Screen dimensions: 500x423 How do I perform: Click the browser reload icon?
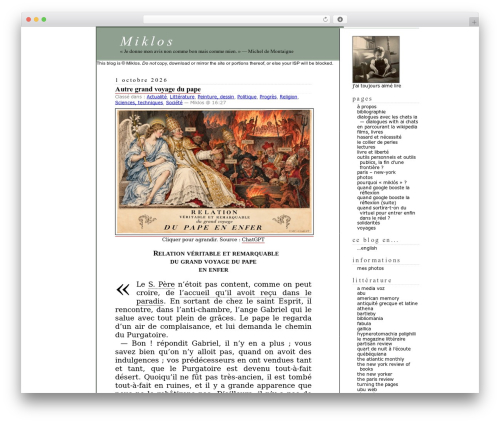point(325,19)
